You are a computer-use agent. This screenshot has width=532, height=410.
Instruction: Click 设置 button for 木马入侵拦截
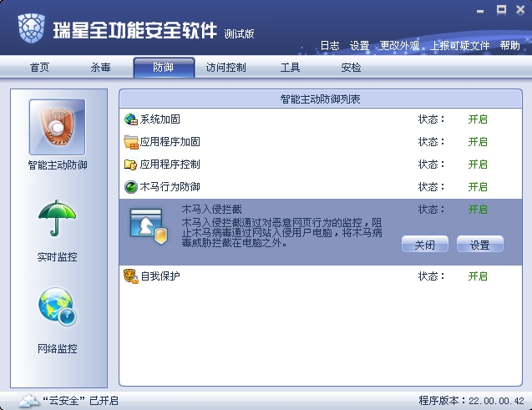tap(479, 244)
